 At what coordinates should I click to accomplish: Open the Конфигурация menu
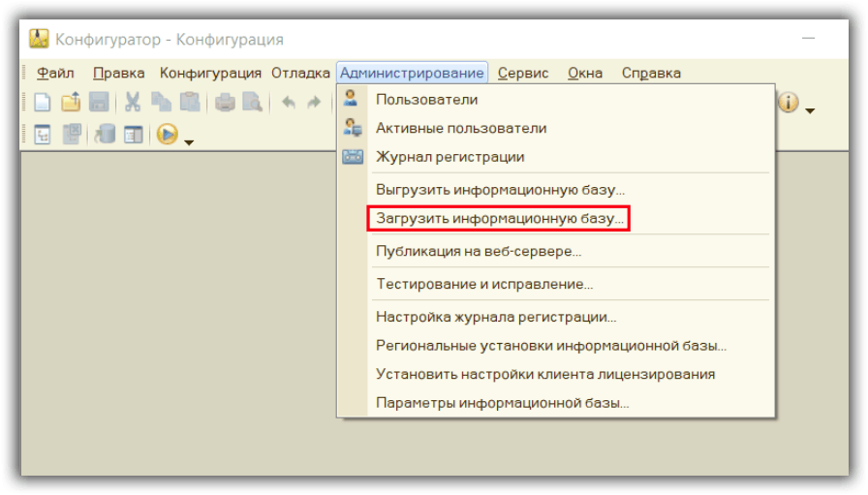pos(210,73)
